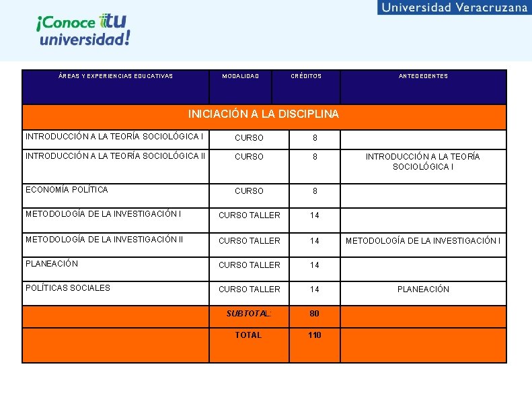Select the CRÉDITOS column header
The height and width of the screenshot is (412, 532).
[306, 76]
